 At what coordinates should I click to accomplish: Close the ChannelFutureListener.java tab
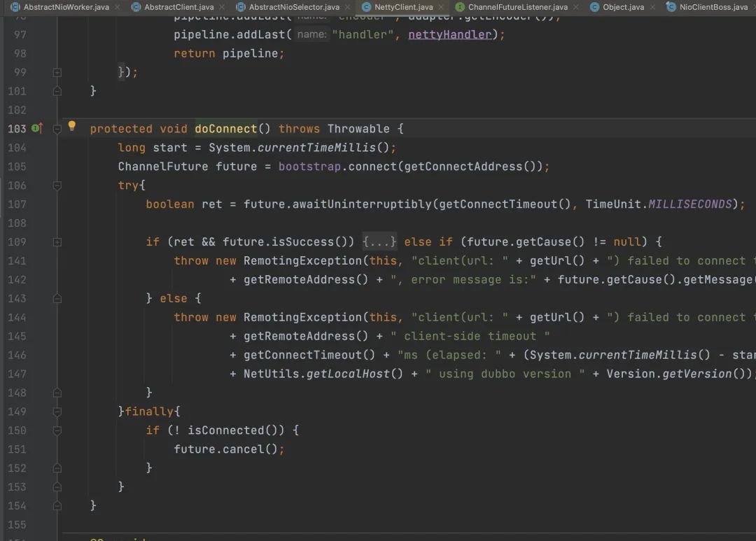(x=576, y=7)
